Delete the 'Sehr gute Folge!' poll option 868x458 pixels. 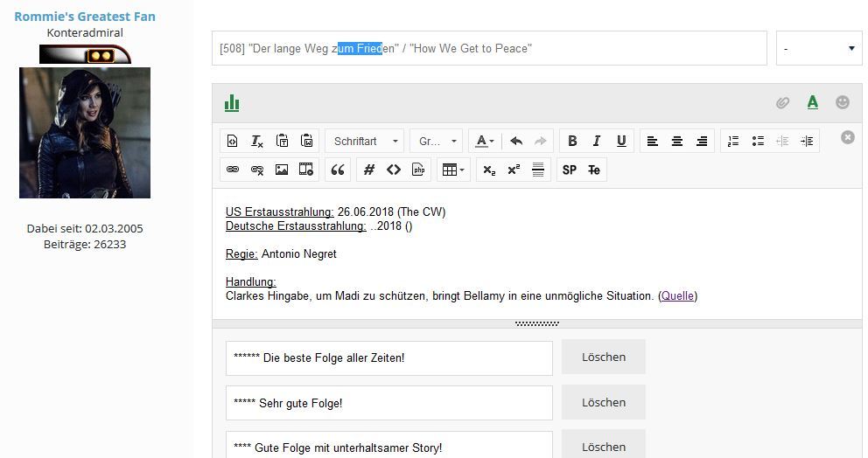tap(603, 402)
